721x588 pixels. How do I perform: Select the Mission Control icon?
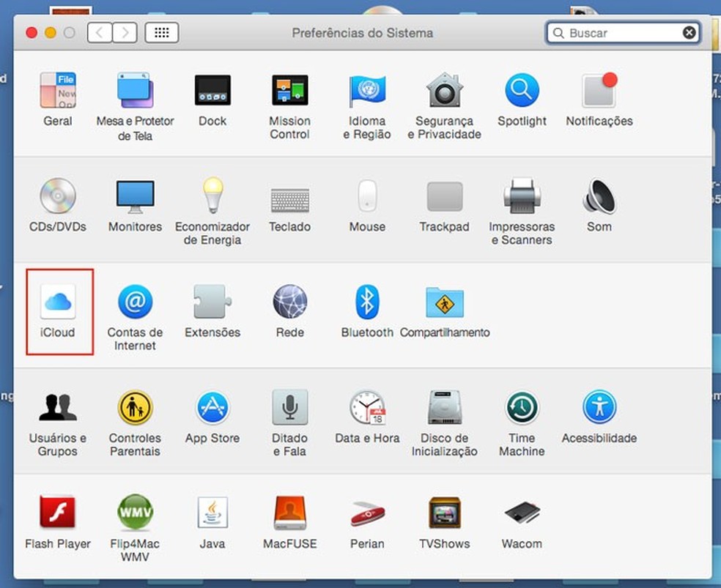(289, 92)
